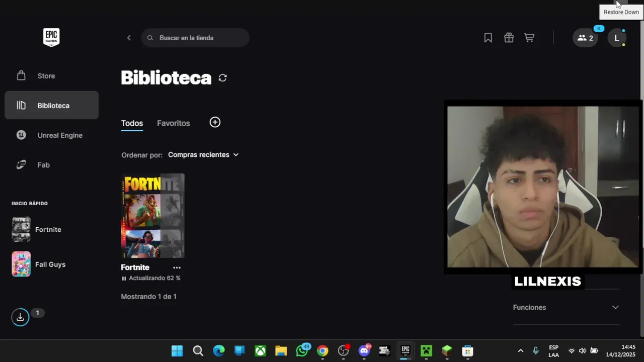Click the Fortnite cover thumbnail

point(153,216)
